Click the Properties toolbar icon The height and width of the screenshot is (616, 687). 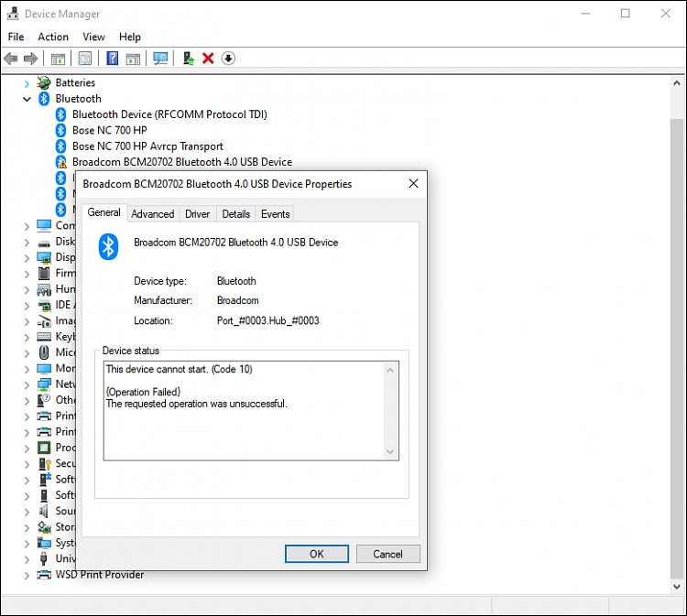[x=85, y=59]
